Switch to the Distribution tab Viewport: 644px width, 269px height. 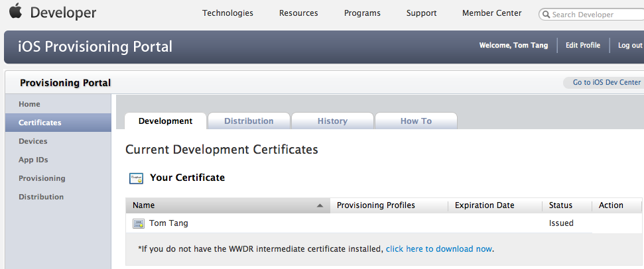(x=249, y=121)
